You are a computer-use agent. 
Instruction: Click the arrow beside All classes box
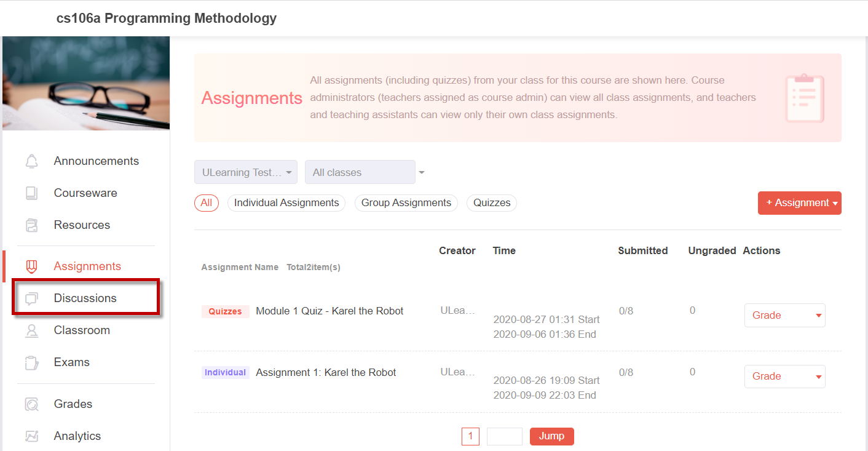pyautogui.click(x=422, y=173)
